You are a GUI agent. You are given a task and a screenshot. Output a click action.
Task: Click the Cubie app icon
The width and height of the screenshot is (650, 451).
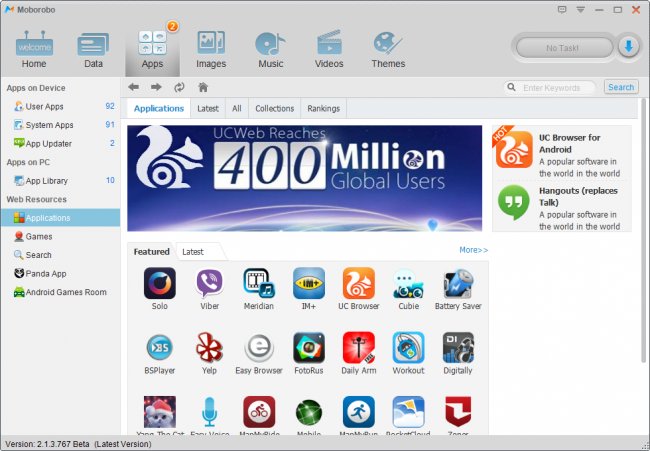(x=408, y=283)
